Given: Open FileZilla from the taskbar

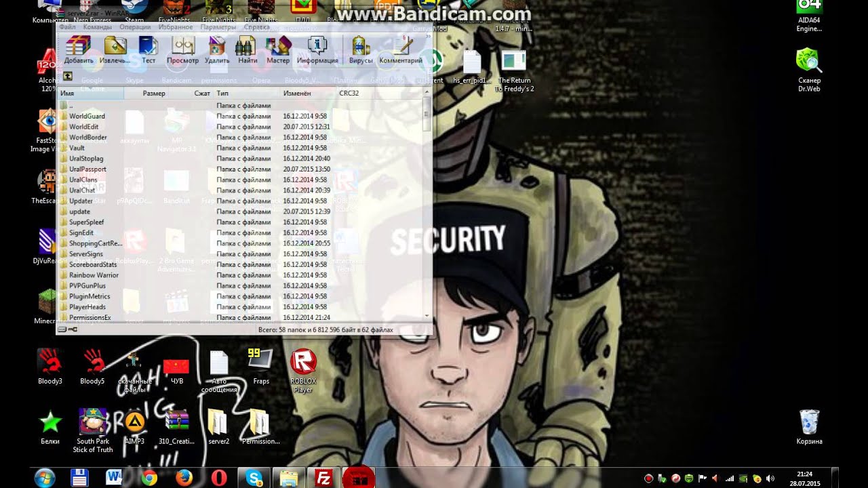Looking at the screenshot, I should [323, 478].
